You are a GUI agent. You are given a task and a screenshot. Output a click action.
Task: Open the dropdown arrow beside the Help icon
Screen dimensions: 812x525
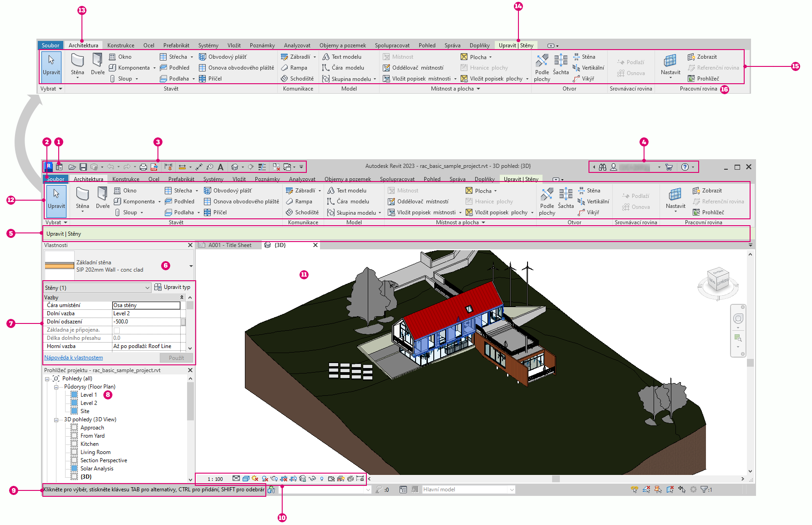[x=693, y=167]
